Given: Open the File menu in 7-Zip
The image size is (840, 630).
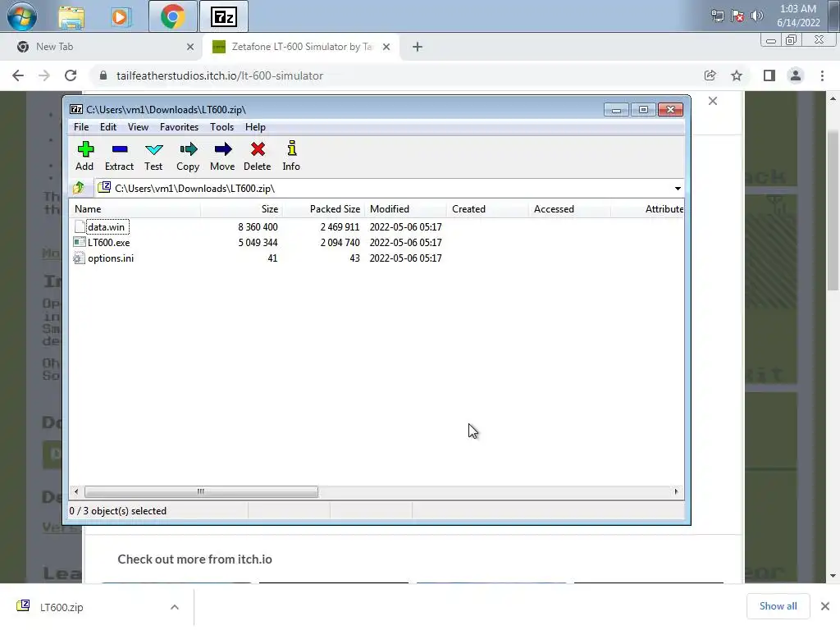Looking at the screenshot, I should click(81, 127).
